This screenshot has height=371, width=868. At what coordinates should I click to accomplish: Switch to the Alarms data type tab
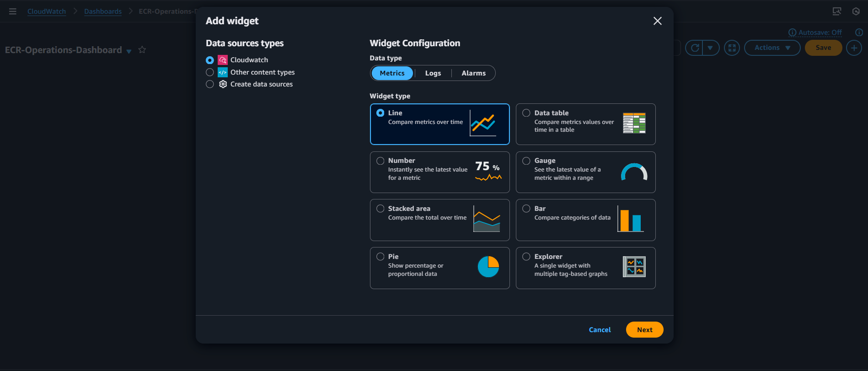click(x=473, y=73)
